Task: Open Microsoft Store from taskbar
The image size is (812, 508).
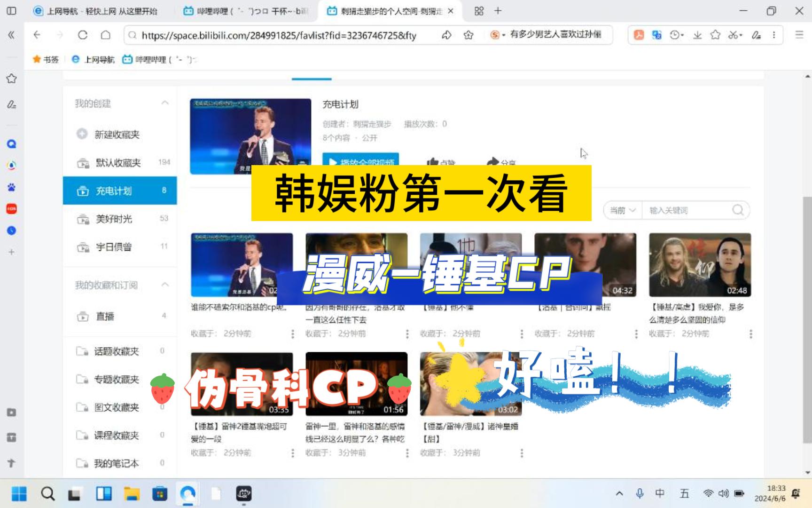Action: pyautogui.click(x=160, y=494)
